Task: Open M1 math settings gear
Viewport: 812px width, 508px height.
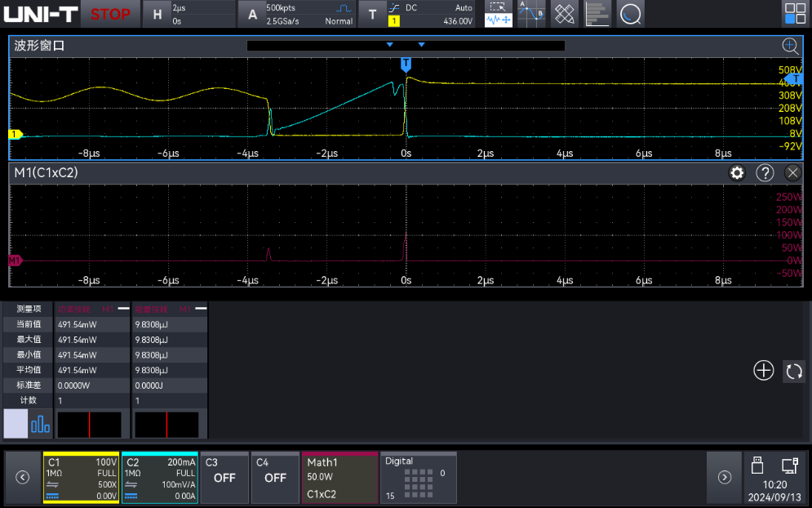Action: tap(737, 172)
